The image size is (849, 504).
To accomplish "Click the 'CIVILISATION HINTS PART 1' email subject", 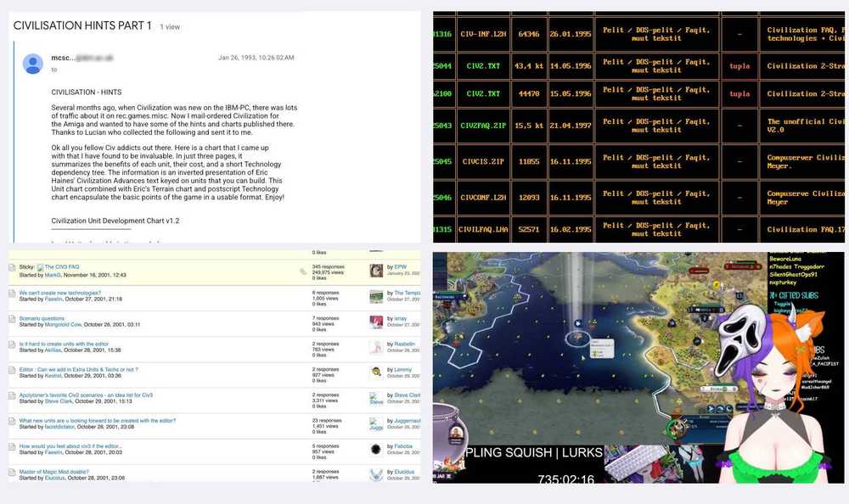I will 82,25.
